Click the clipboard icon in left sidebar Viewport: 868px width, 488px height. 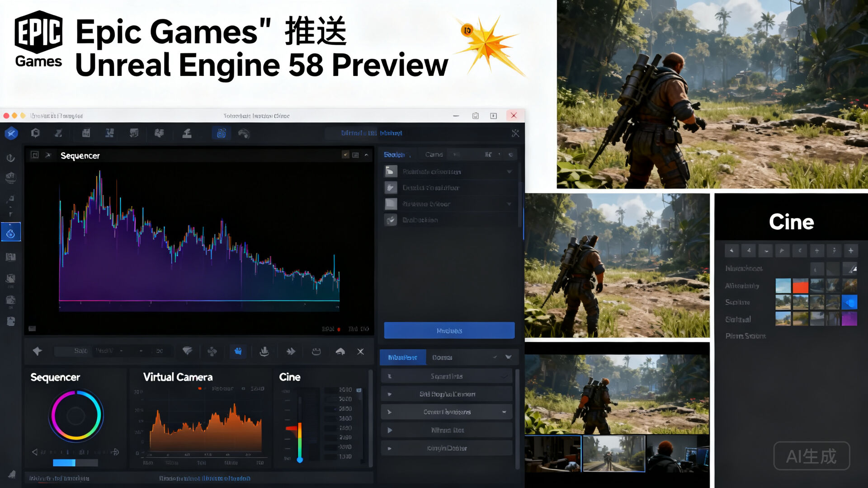tap(11, 321)
